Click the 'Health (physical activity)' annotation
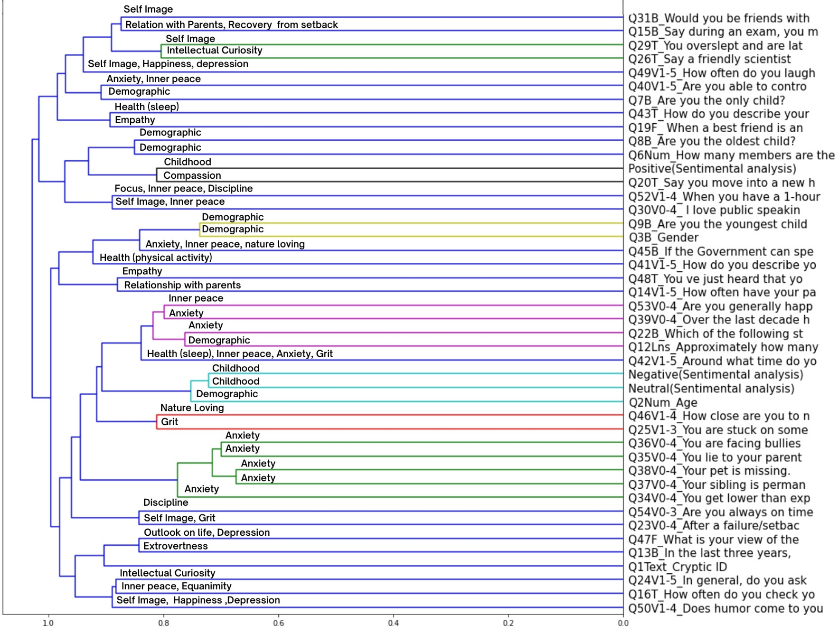Screen dimensions: 840x631 click(x=156, y=258)
